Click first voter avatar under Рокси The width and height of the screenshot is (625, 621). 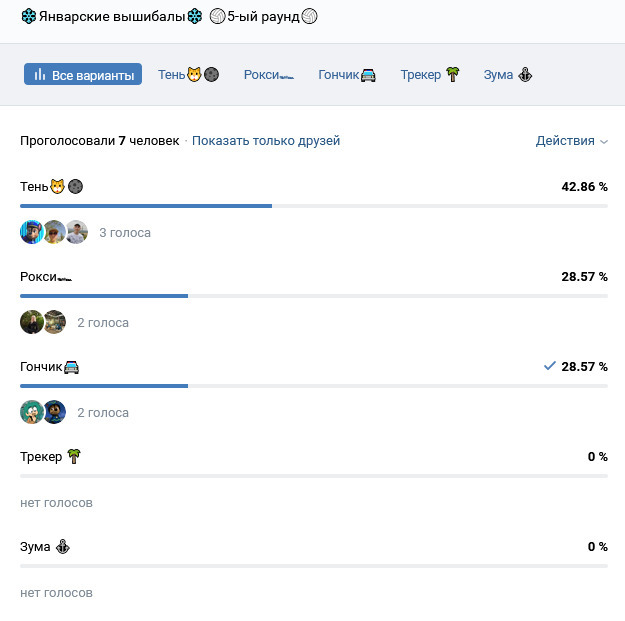(32, 322)
